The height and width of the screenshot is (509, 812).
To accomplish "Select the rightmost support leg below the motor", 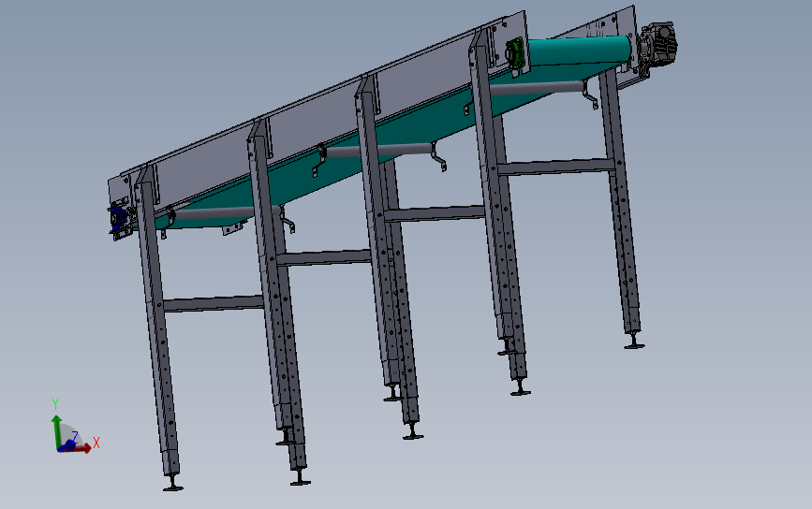I will [620, 202].
